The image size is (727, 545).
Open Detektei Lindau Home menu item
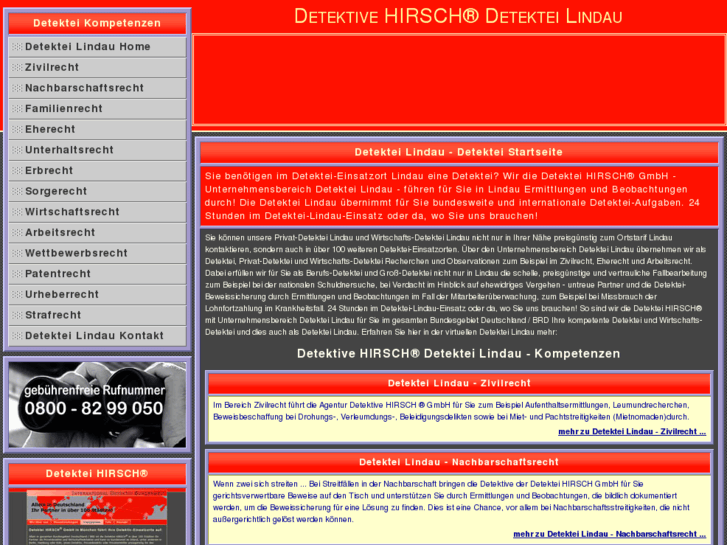pyautogui.click(x=97, y=47)
